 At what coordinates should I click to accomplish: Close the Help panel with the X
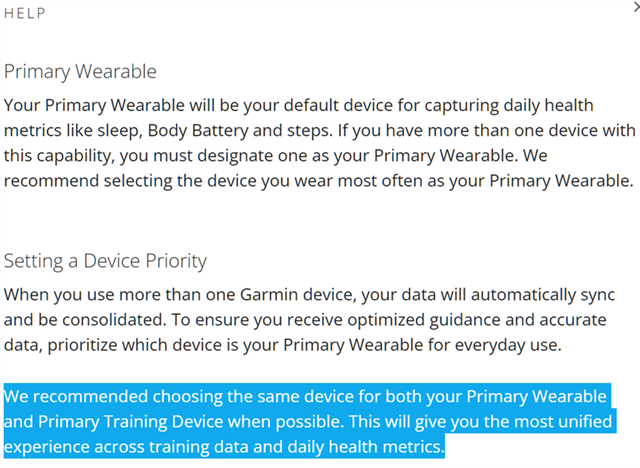coord(634,9)
